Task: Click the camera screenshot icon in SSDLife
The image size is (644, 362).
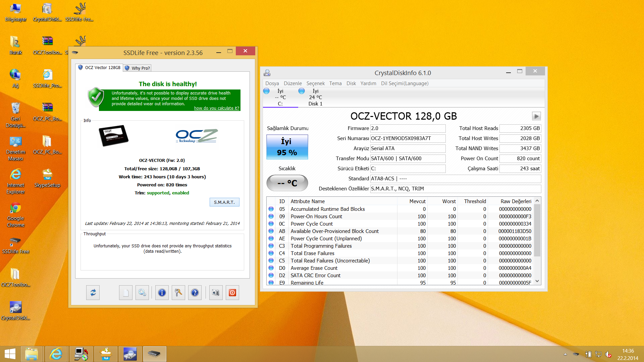Action: coord(216,293)
